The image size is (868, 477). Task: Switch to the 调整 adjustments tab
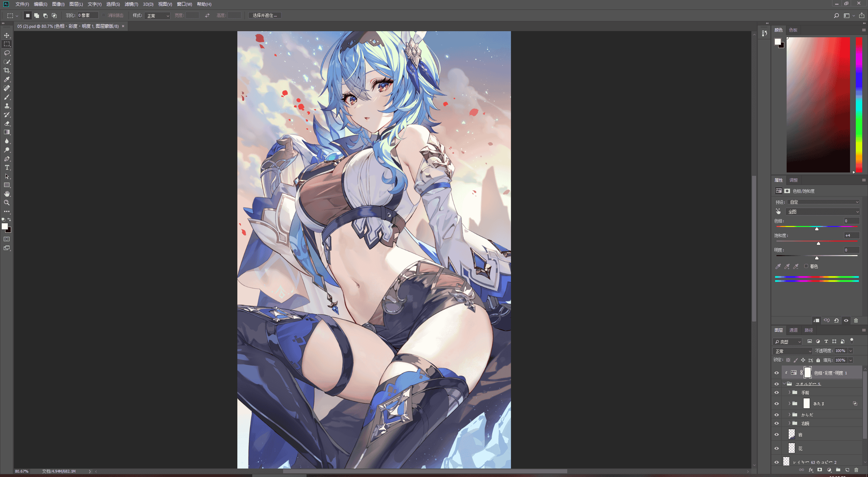(793, 180)
